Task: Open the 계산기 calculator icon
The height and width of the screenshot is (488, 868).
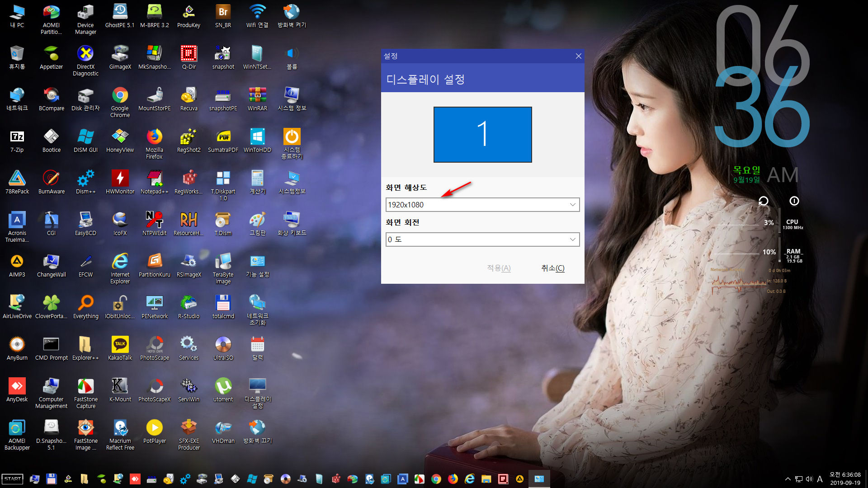Action: [x=257, y=182]
